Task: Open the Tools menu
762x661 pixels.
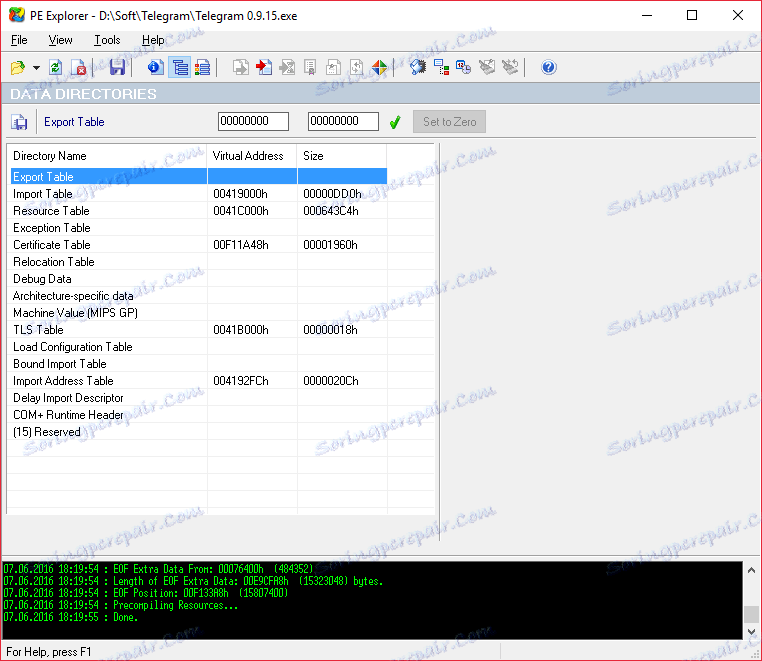Action: tap(107, 40)
